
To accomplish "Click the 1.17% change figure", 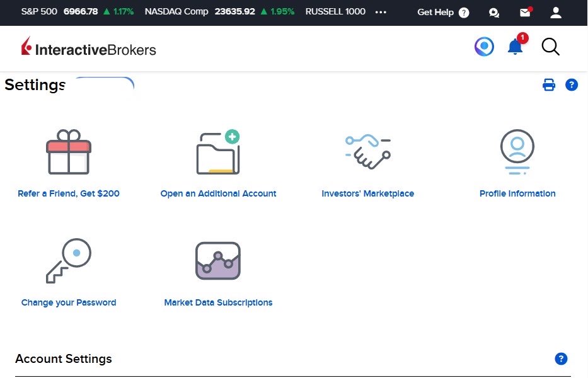I will [124, 11].
